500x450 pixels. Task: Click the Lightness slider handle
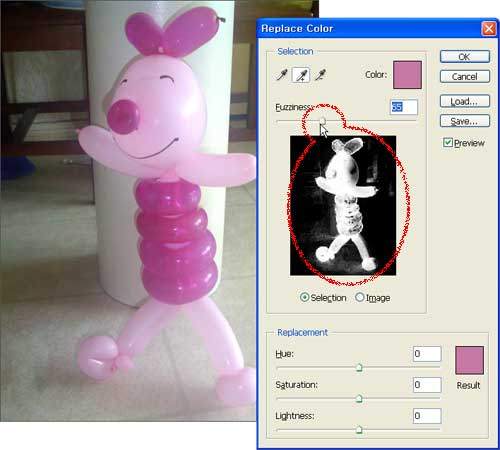(x=359, y=429)
